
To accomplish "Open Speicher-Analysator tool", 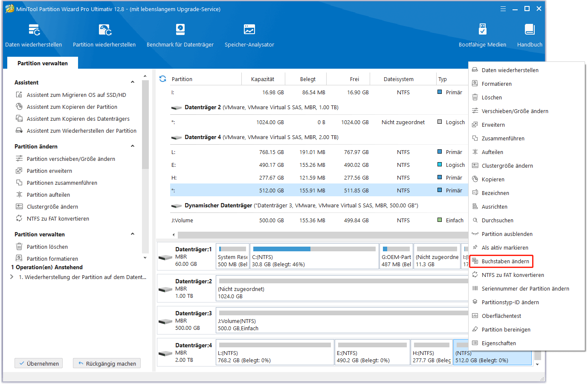I will coord(249,36).
